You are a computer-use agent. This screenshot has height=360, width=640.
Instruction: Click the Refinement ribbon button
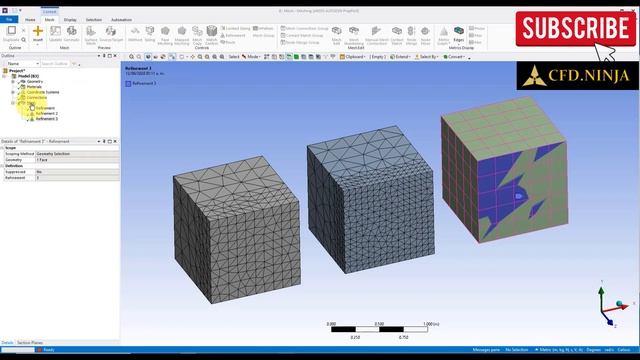click(233, 36)
